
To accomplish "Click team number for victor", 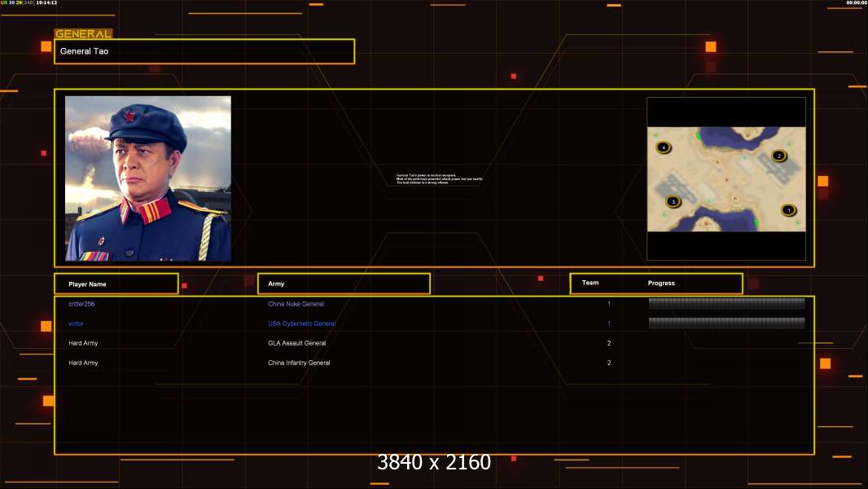I will [609, 324].
